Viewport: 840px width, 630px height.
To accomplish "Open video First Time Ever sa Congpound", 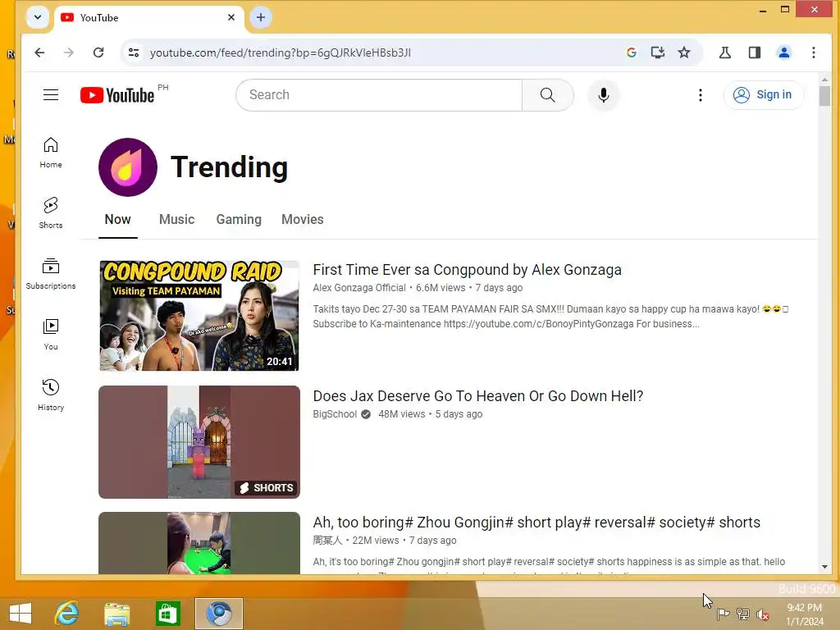I will [467, 269].
